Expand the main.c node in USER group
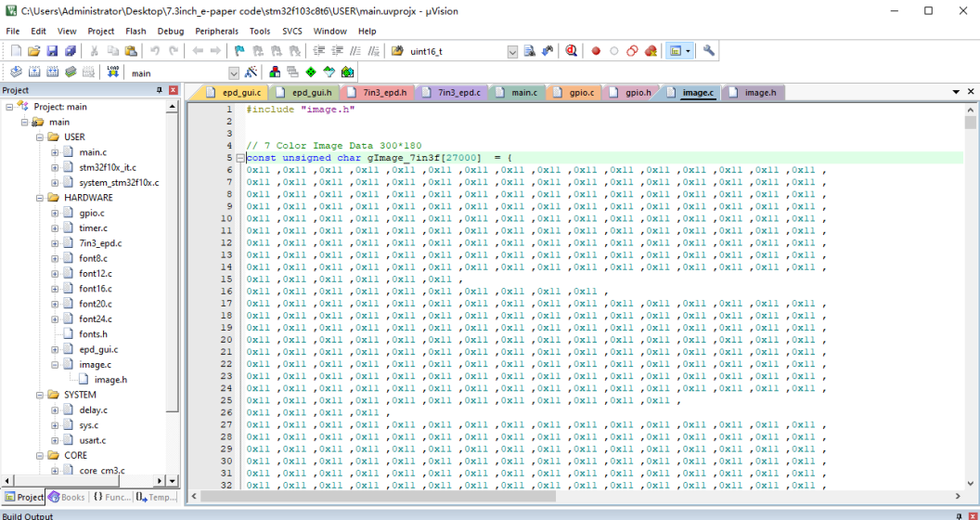 [x=55, y=152]
